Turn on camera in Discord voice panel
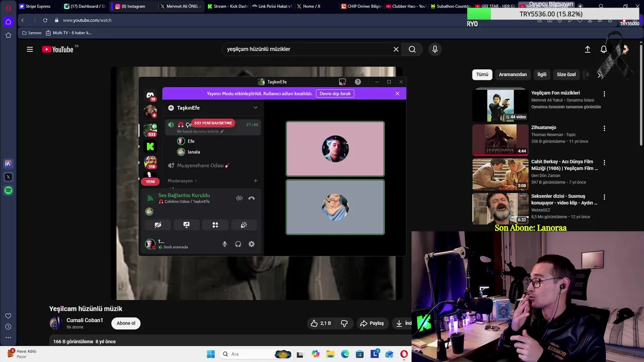 pos(158,225)
